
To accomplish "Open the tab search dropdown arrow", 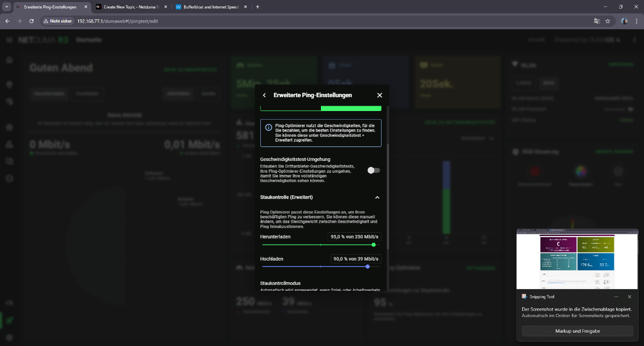I will click(6, 7).
